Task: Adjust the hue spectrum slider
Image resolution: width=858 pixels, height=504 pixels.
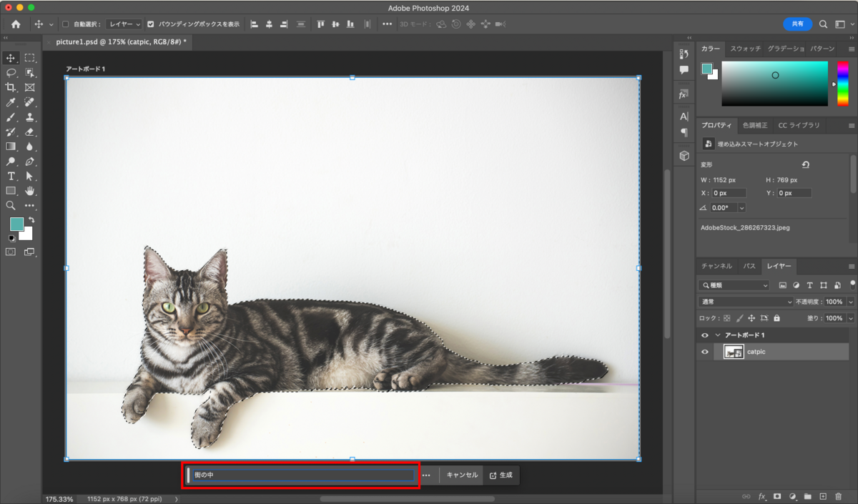Action: (843, 84)
